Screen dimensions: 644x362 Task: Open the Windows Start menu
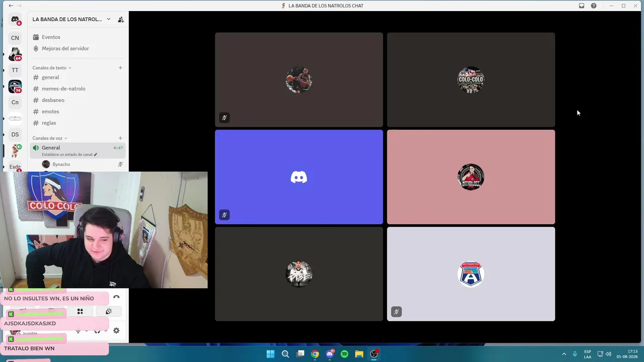270,354
